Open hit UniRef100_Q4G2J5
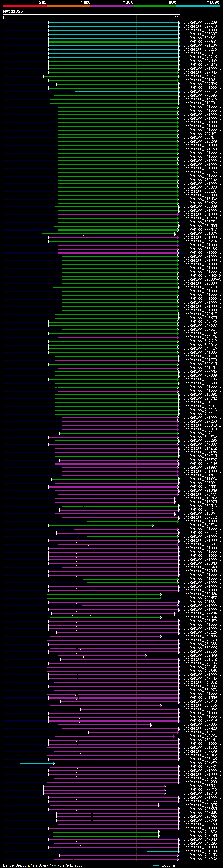 200,50
